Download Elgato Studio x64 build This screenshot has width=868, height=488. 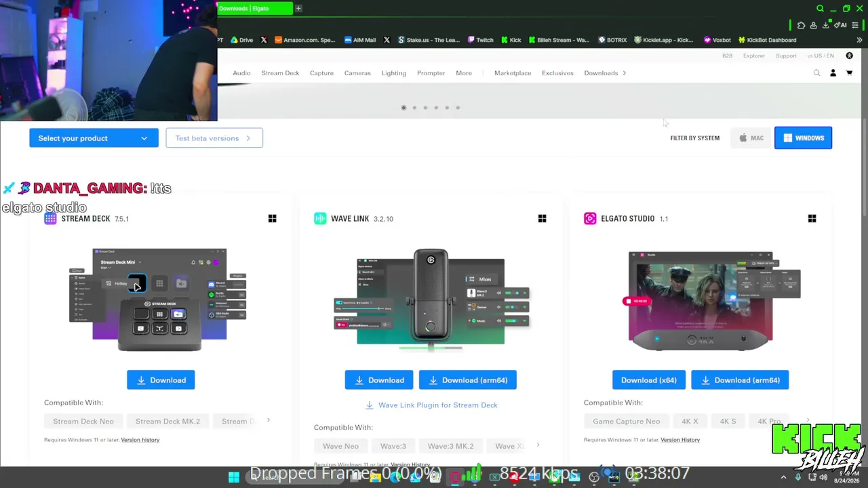649,380
